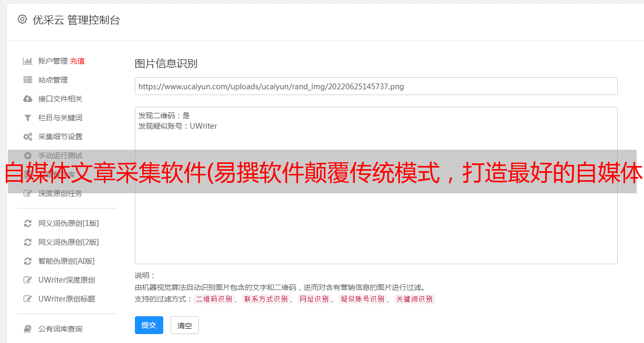
Task: Click the bar chart icon next to 账户管理
Action: (x=28, y=61)
